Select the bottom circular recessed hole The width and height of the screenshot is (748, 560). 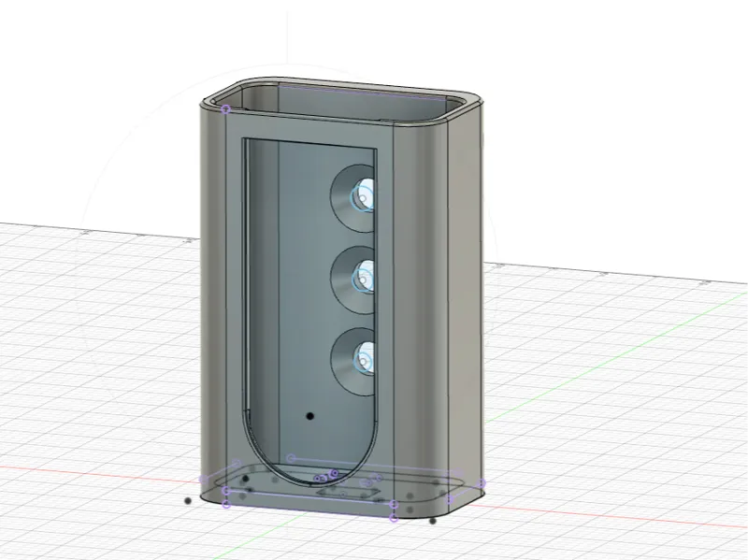pyautogui.click(x=352, y=362)
